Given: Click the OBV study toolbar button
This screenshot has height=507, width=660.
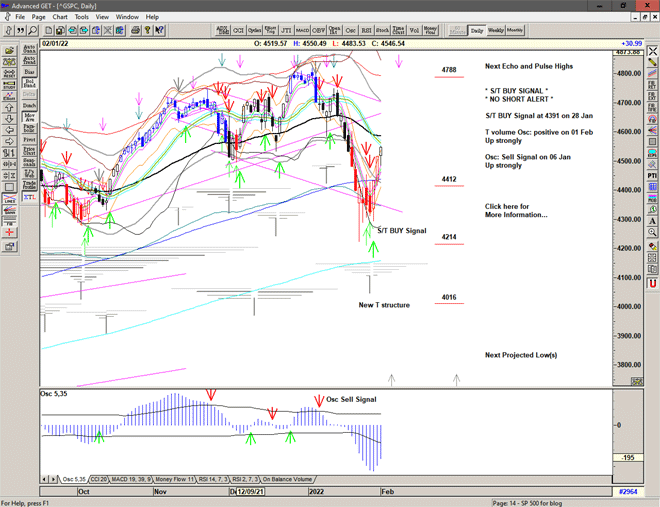Looking at the screenshot, I should coord(319,31).
